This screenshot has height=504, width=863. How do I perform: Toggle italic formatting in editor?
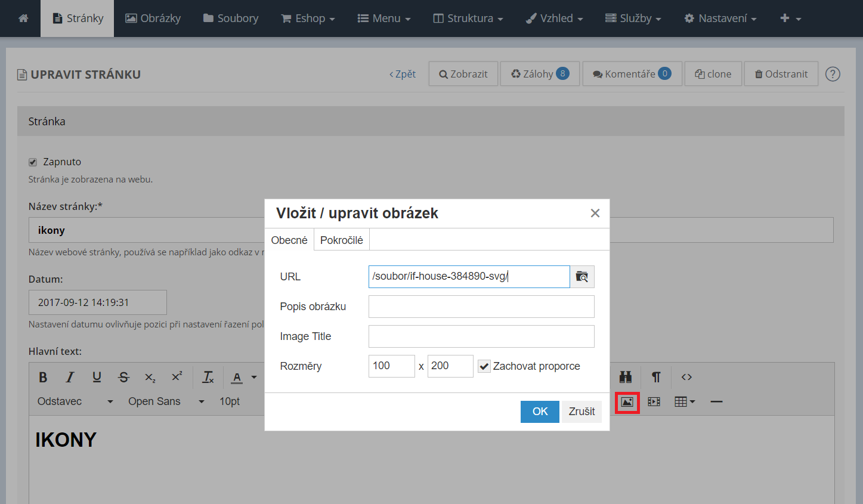(x=70, y=377)
